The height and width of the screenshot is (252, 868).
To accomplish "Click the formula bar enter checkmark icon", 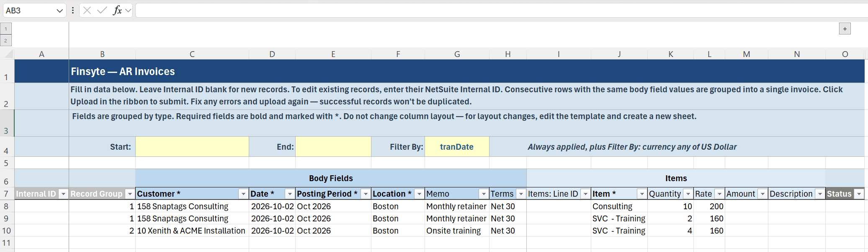I will coord(102,10).
